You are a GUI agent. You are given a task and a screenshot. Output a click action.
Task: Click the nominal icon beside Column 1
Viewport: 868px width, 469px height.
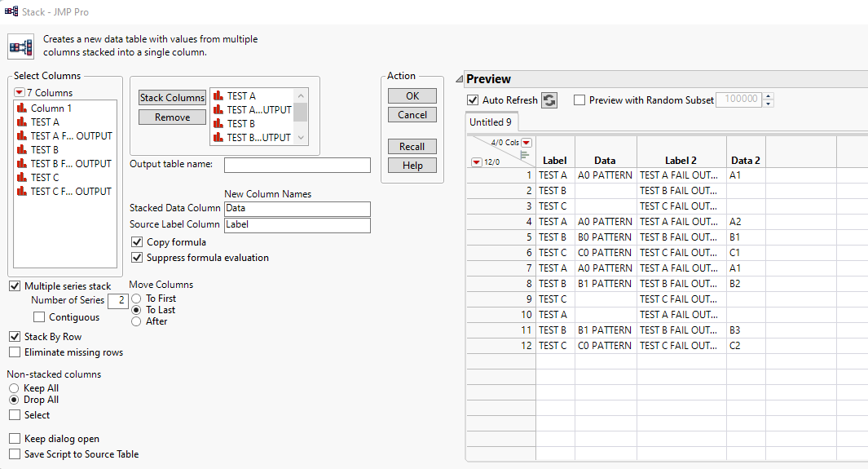coord(22,108)
